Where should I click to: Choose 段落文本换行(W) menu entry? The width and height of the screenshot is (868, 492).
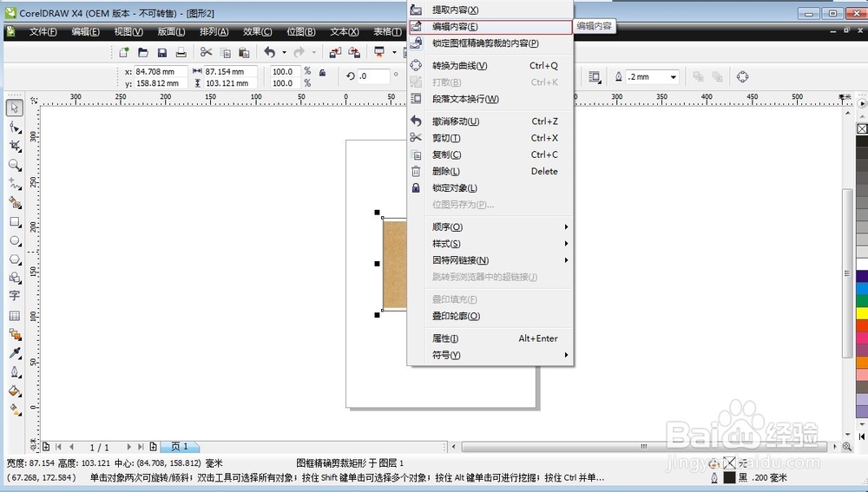pyautogui.click(x=490, y=99)
